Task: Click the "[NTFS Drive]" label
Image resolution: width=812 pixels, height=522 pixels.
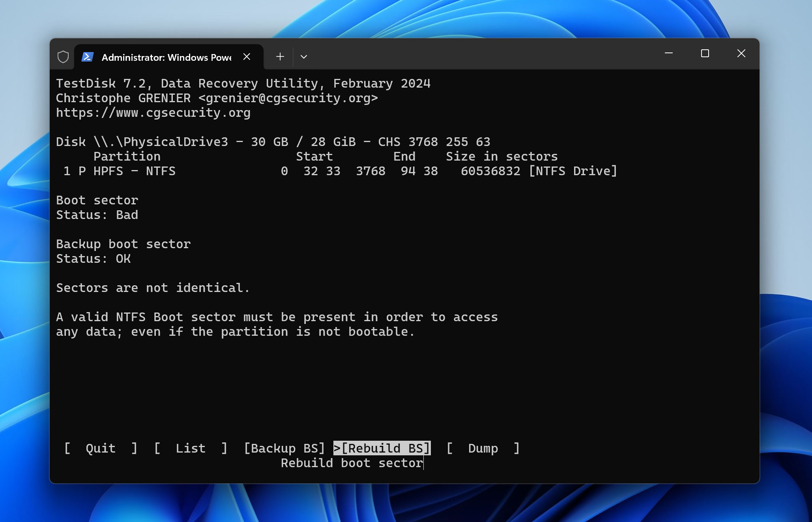Action: coord(573,171)
